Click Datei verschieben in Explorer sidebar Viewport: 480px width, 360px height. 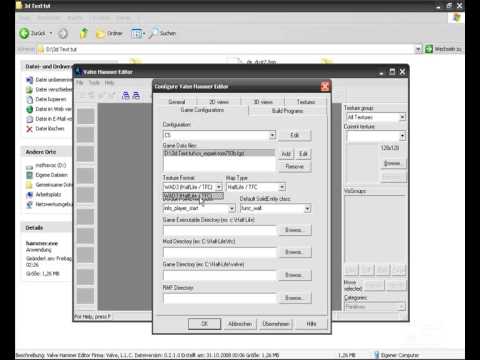(49, 89)
